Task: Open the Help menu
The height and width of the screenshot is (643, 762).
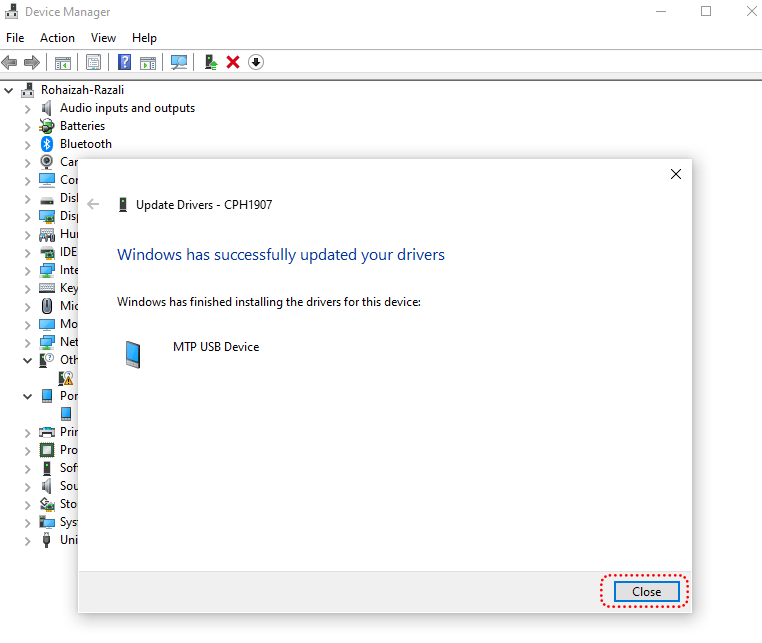Action: (x=144, y=38)
